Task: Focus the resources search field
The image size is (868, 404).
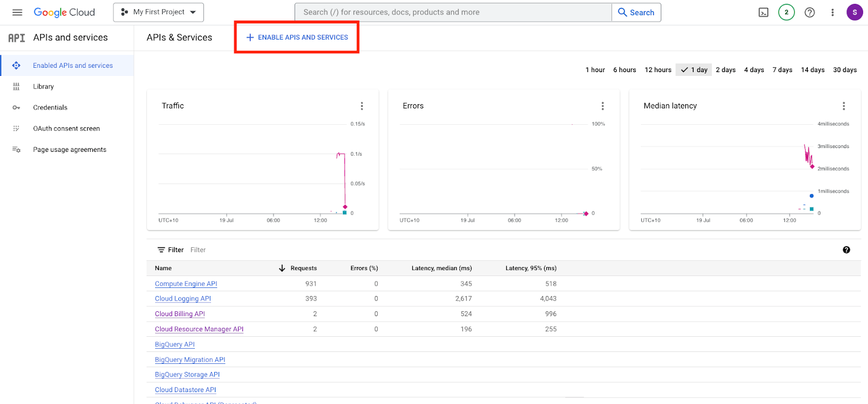Action: pos(453,12)
